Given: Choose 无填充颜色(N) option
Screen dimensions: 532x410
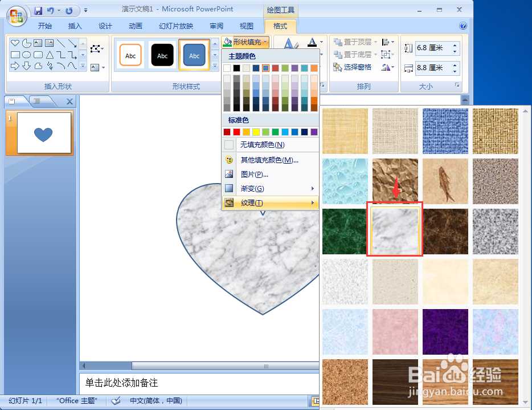Looking at the screenshot, I should (271, 145).
